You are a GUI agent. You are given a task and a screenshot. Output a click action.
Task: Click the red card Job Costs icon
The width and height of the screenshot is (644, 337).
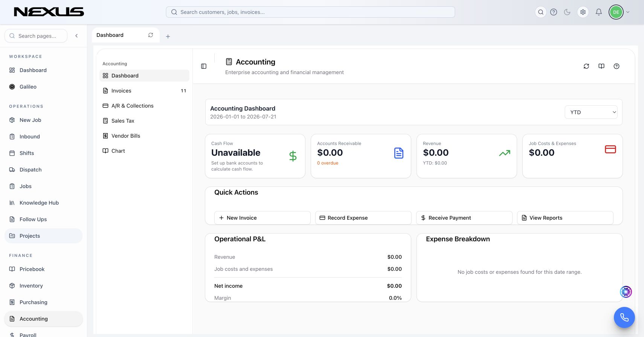click(610, 149)
